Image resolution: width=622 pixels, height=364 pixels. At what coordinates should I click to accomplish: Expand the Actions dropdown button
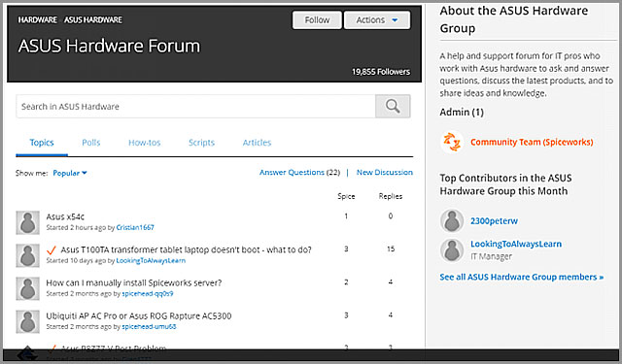coord(377,19)
